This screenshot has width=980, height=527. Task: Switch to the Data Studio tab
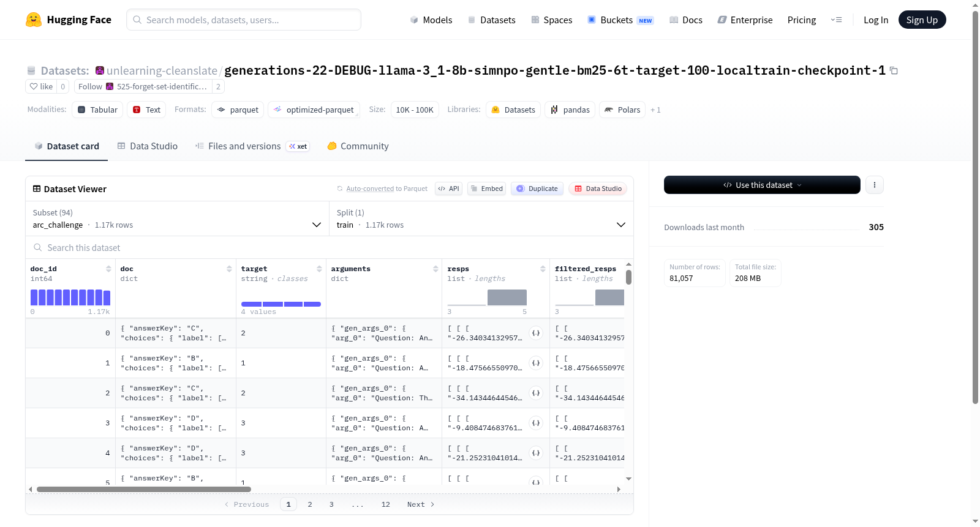click(x=148, y=146)
